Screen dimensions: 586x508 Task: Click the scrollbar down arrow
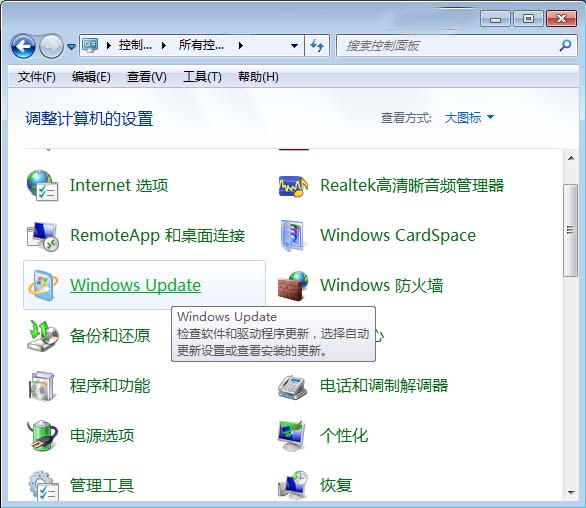click(571, 492)
